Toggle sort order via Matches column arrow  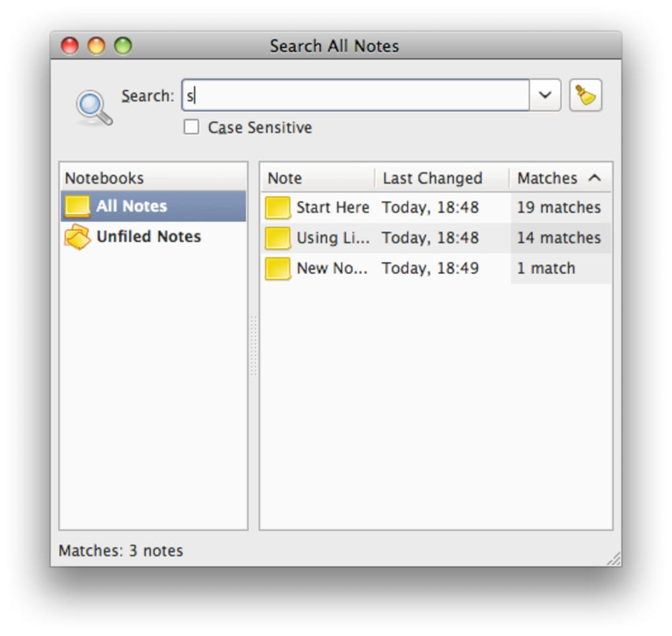(595, 178)
